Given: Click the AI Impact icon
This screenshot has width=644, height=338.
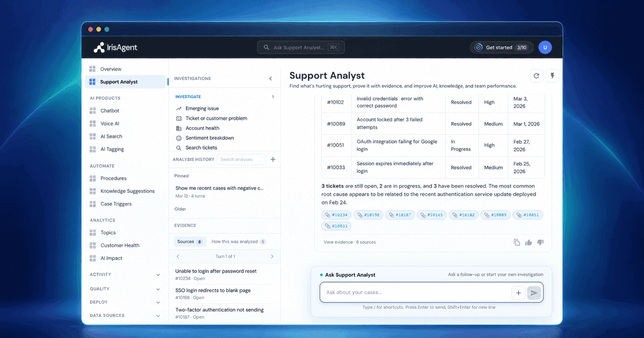Looking at the screenshot, I should [x=92, y=258].
